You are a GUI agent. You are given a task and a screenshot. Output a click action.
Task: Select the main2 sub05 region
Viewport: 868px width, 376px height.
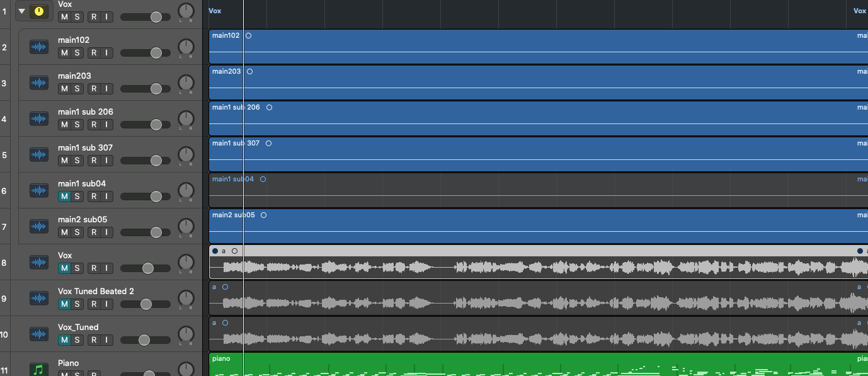point(539,226)
